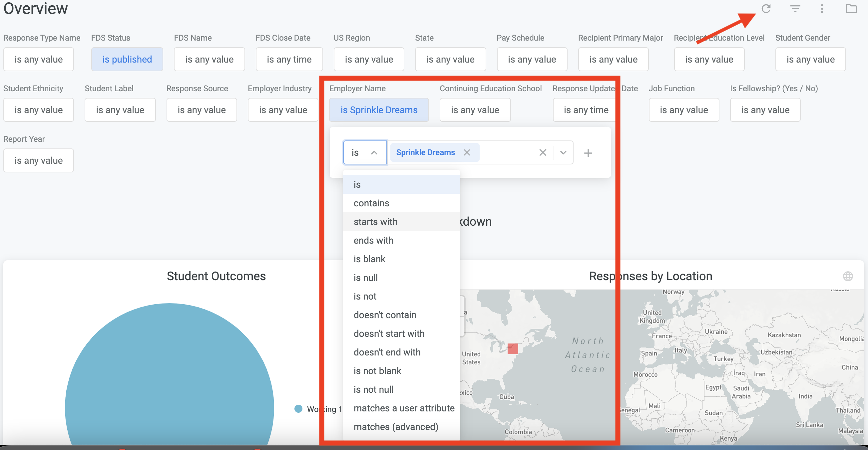
Task: Click the reload dashboard icon
Action: click(x=766, y=9)
